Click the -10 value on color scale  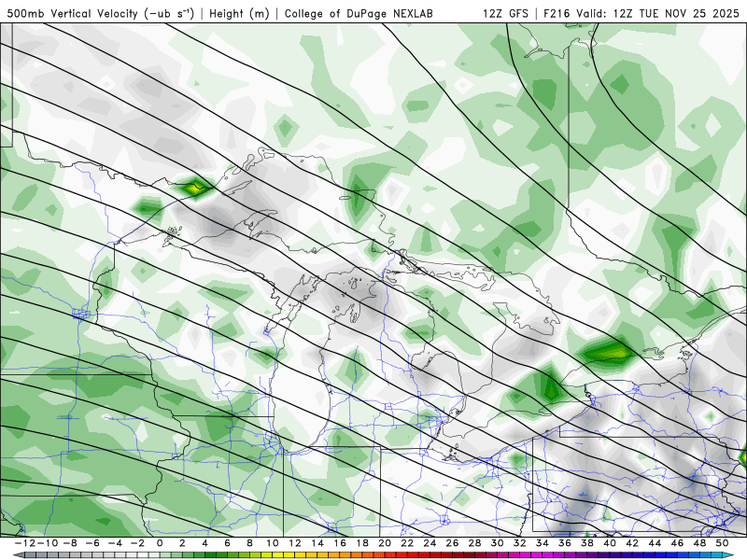coord(47,543)
